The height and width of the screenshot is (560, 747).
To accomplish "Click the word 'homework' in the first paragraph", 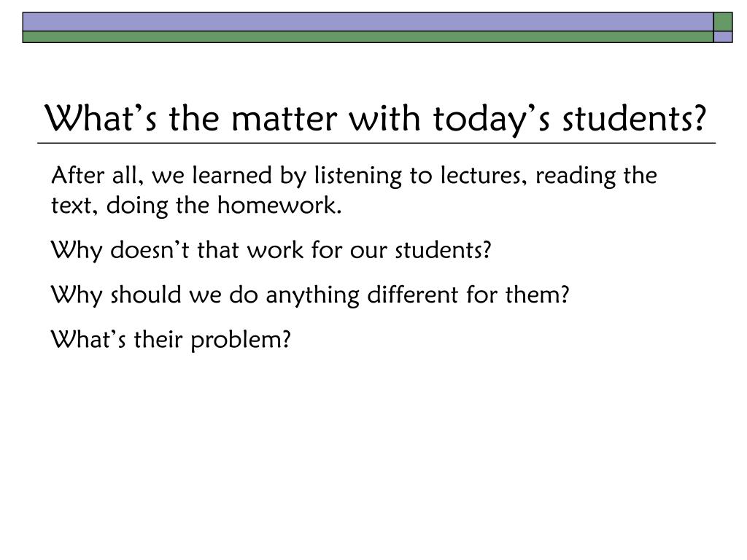I will [x=279, y=205].
